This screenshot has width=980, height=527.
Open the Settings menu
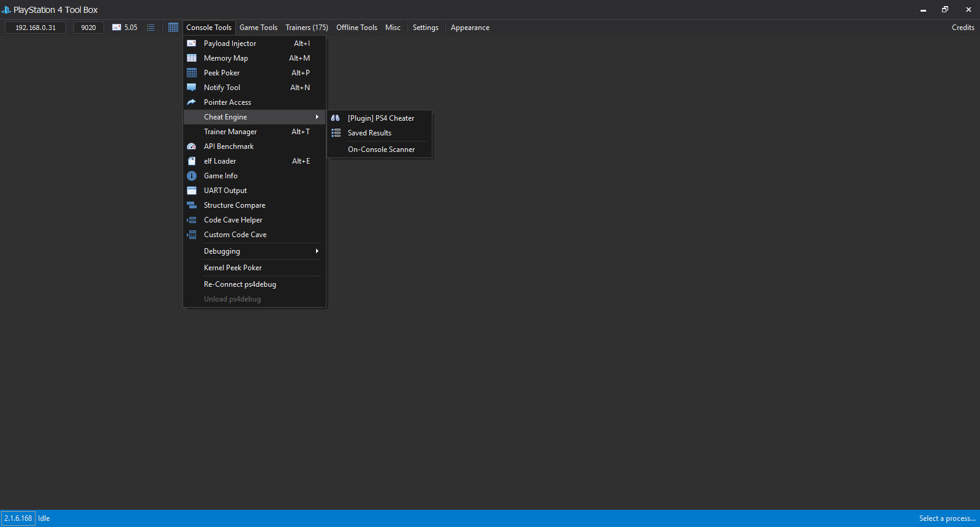click(426, 28)
